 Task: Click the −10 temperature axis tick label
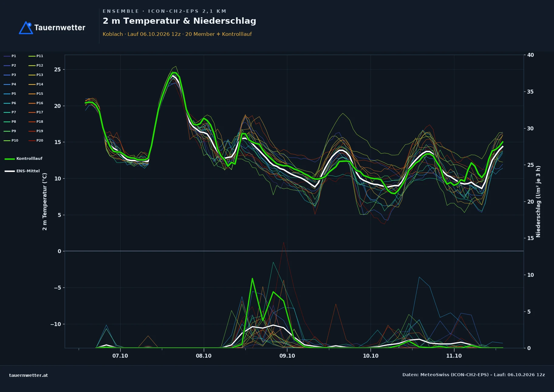coord(56,324)
